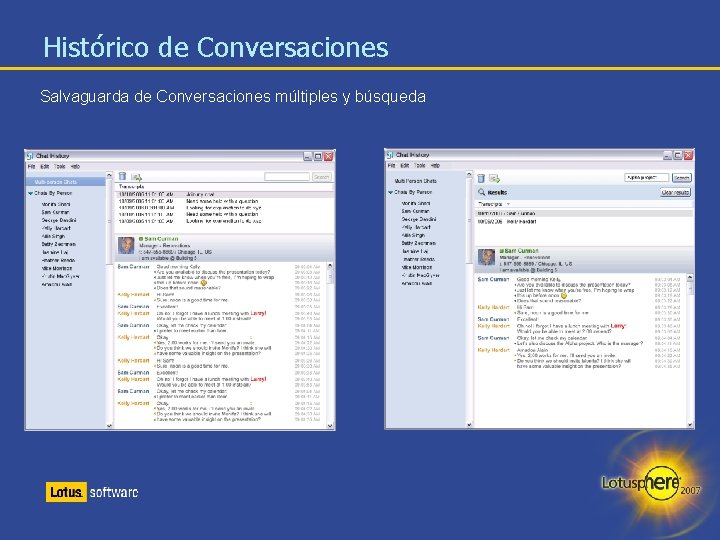Screen dimensions: 720x540
Task: Select the first highlighted transcript row in left window
Action: [x=224, y=195]
